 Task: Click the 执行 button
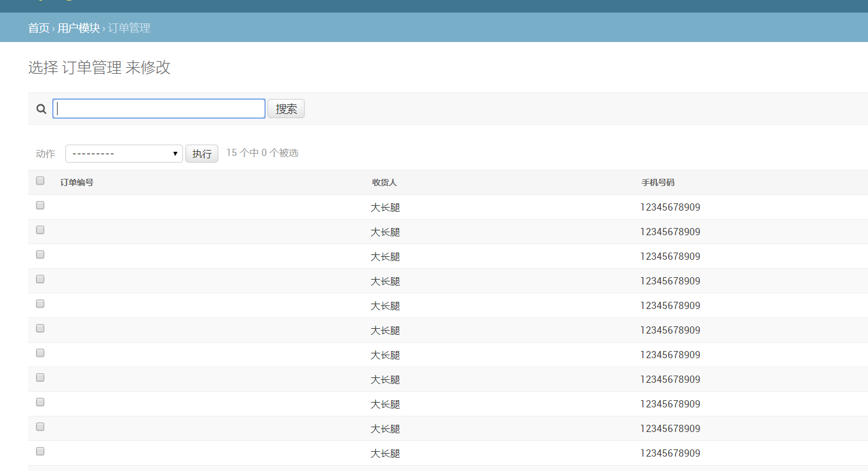point(202,154)
